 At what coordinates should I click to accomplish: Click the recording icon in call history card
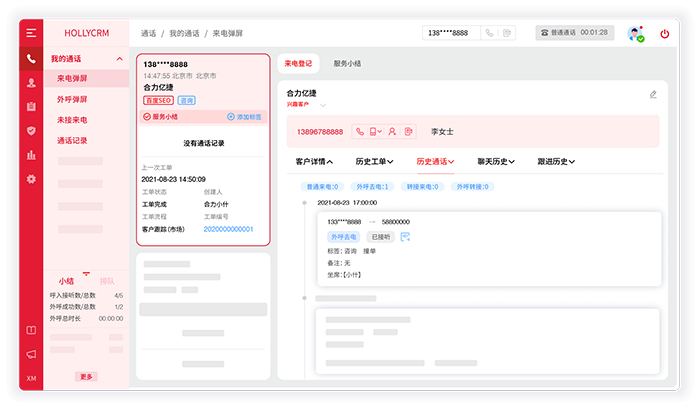[x=405, y=237]
